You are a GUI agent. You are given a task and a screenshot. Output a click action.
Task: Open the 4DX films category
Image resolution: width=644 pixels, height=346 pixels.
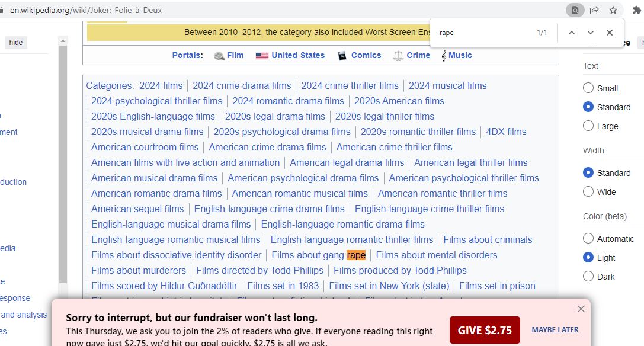(506, 132)
